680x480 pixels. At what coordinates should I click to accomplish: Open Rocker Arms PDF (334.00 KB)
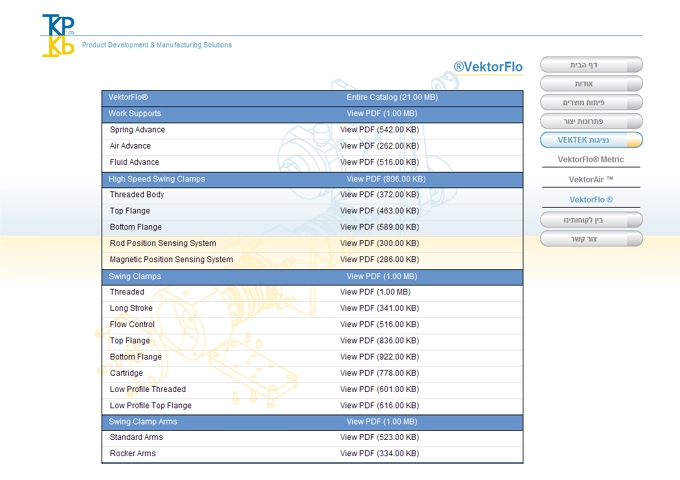379,454
